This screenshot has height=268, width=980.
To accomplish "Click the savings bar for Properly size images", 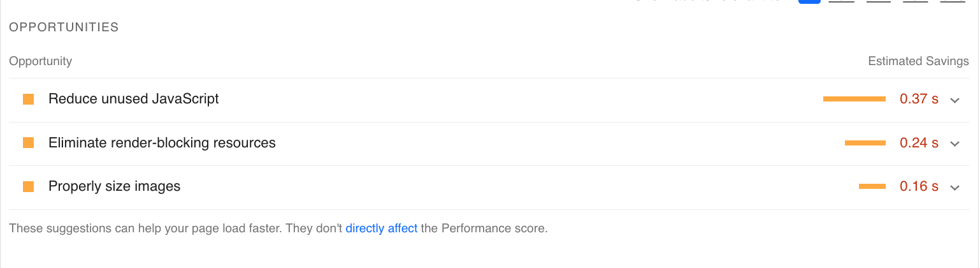I will click(x=872, y=186).
